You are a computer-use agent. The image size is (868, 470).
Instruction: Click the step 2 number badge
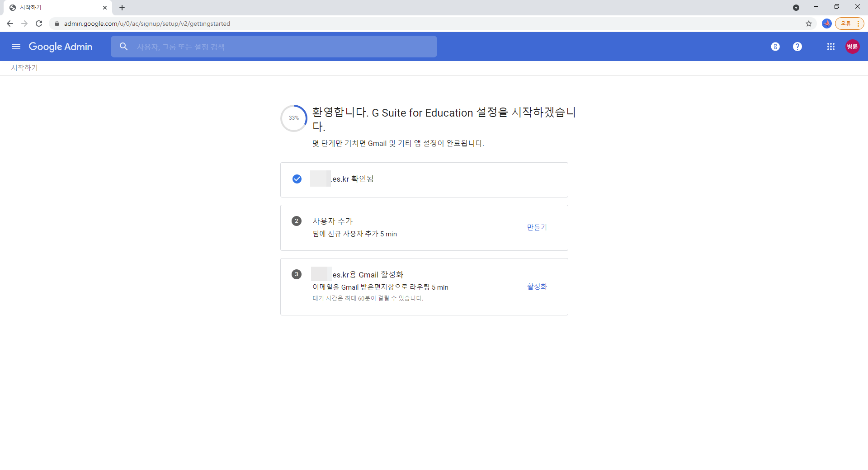(x=297, y=221)
